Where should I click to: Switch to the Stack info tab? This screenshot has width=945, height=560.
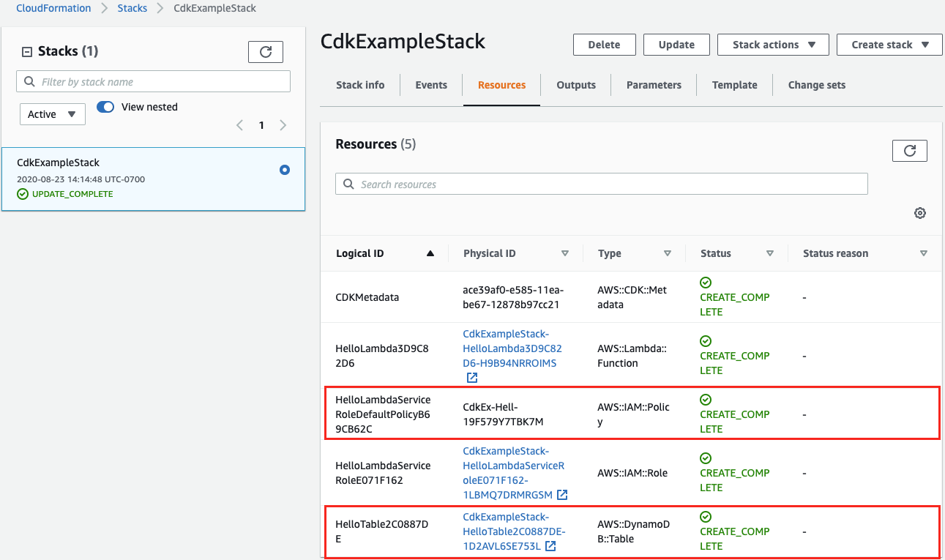pos(360,85)
